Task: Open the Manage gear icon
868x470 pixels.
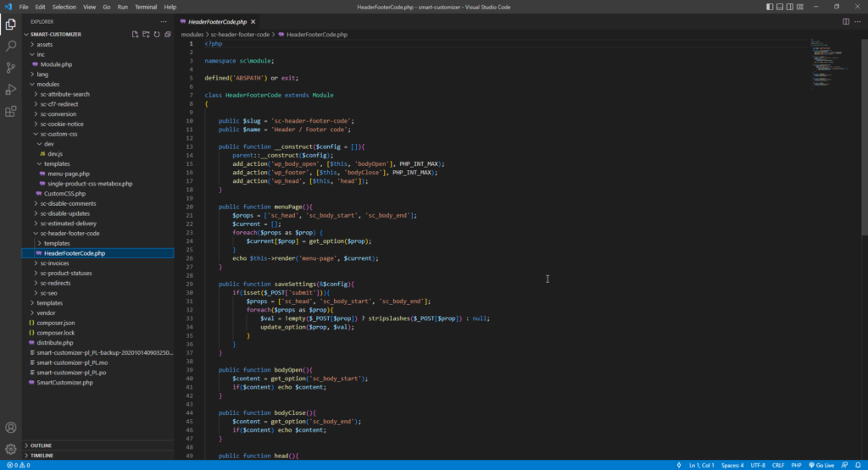Action: point(10,449)
